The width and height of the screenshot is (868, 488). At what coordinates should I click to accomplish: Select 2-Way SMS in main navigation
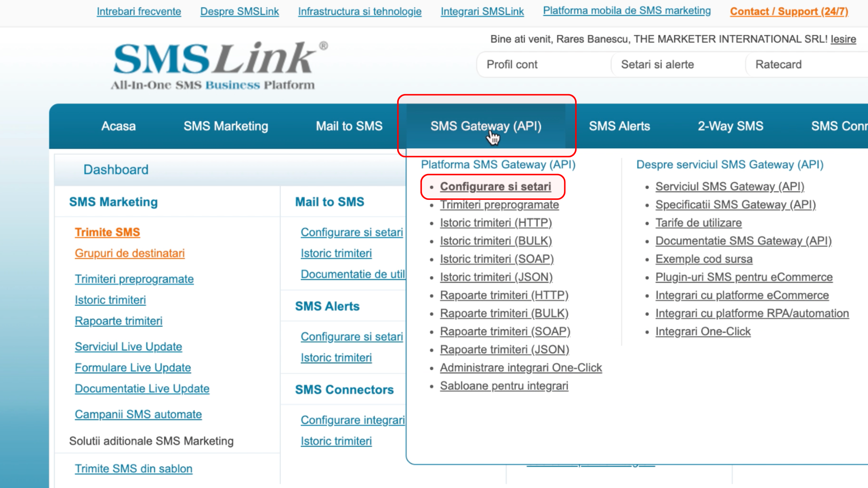[x=730, y=126]
